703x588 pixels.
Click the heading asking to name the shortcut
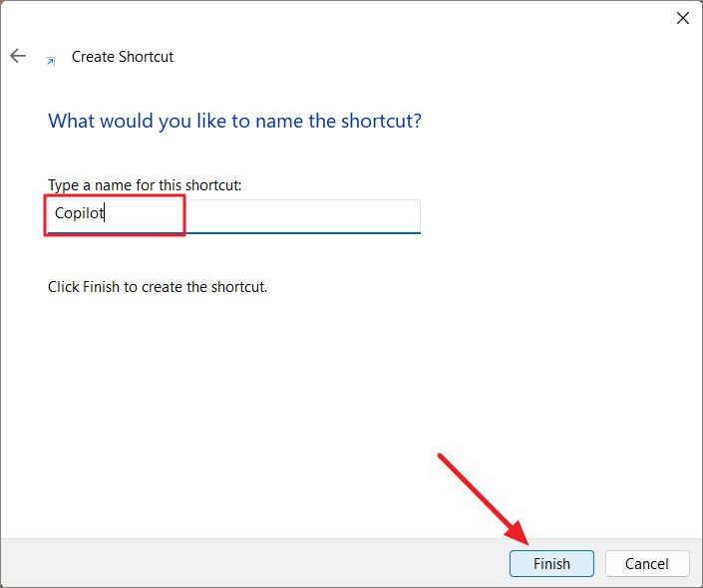[234, 121]
